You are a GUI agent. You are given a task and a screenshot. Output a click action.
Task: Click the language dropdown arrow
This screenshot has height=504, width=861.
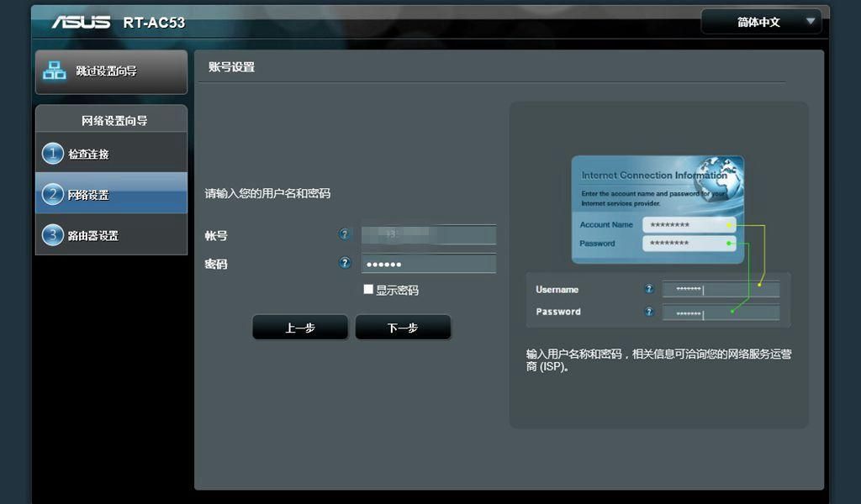pos(810,21)
